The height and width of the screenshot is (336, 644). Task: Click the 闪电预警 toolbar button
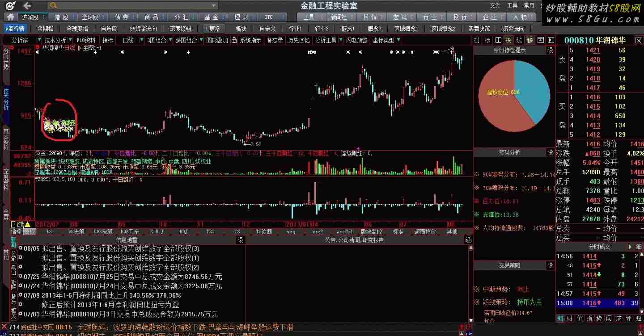point(356,40)
